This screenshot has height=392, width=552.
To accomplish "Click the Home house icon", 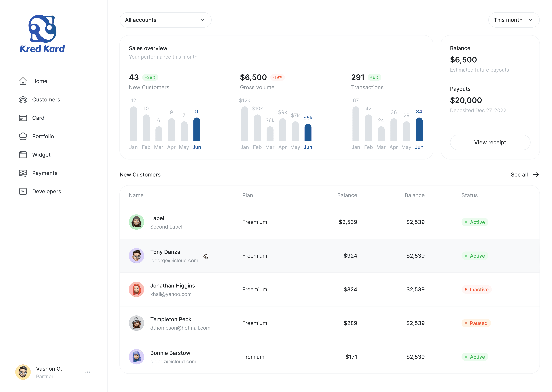I will (x=23, y=81).
